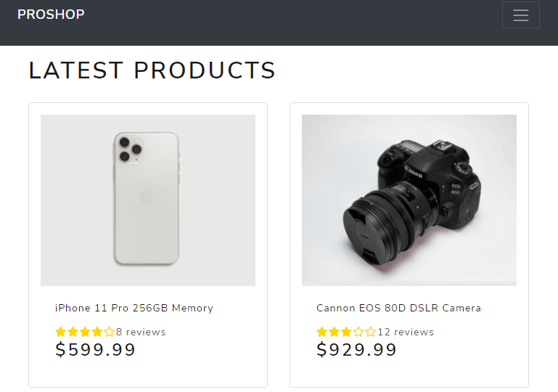Click the camera's 12 reviews text
Viewport: 558px width, 392px height.
(x=406, y=332)
